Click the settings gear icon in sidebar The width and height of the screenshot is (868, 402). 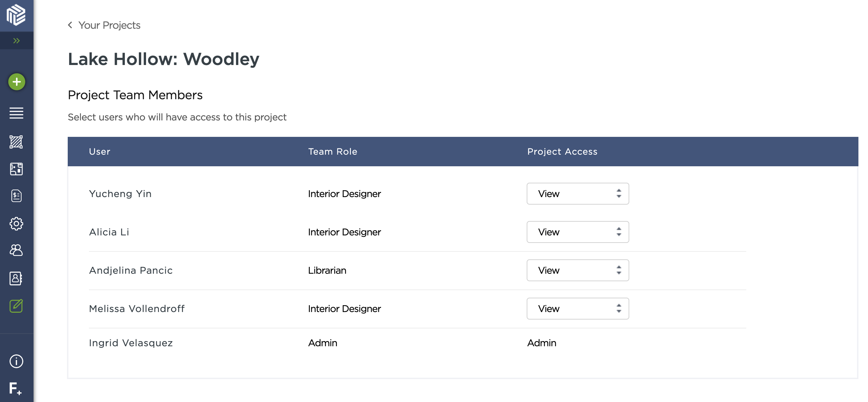[16, 223]
